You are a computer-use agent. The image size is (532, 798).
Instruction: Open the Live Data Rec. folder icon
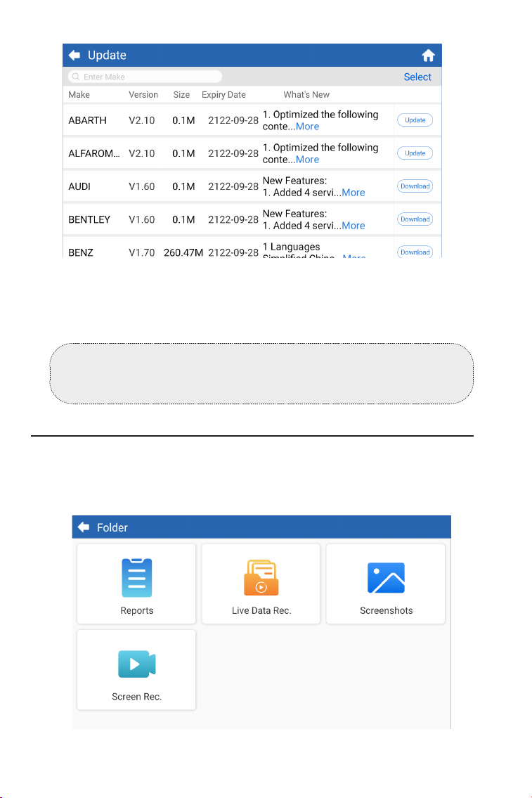261,578
